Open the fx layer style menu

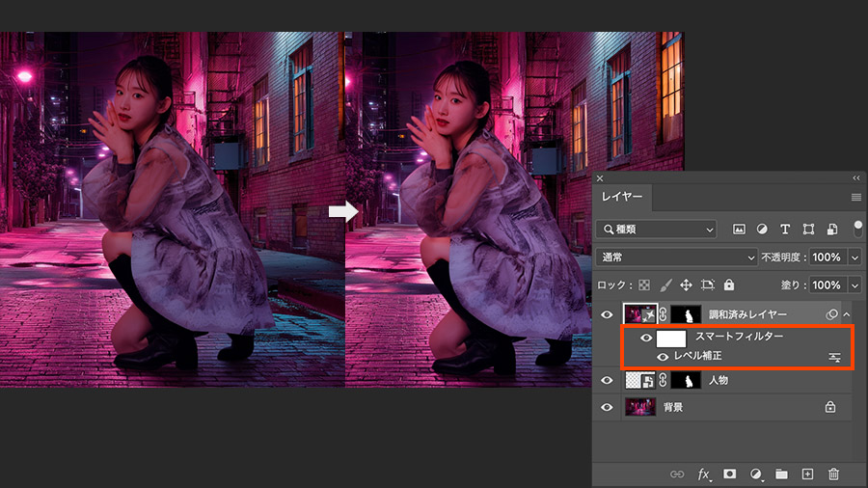tap(704, 474)
